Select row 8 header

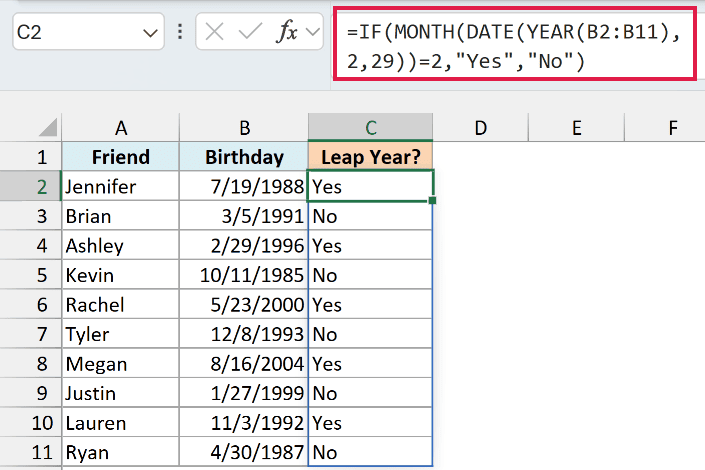[x=31, y=363]
